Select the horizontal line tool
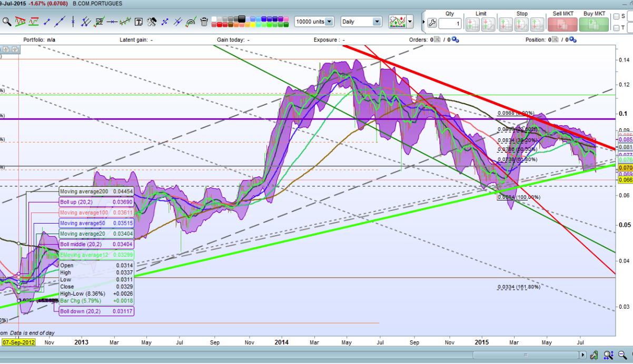Image resolution: width=633 pixels, height=364 pixels. coord(112,22)
